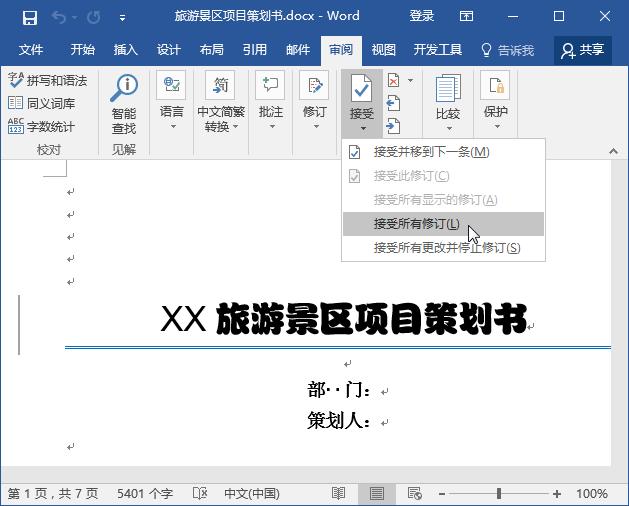
Task: Switch to Read Mode view icon
Action: pyautogui.click(x=338, y=494)
